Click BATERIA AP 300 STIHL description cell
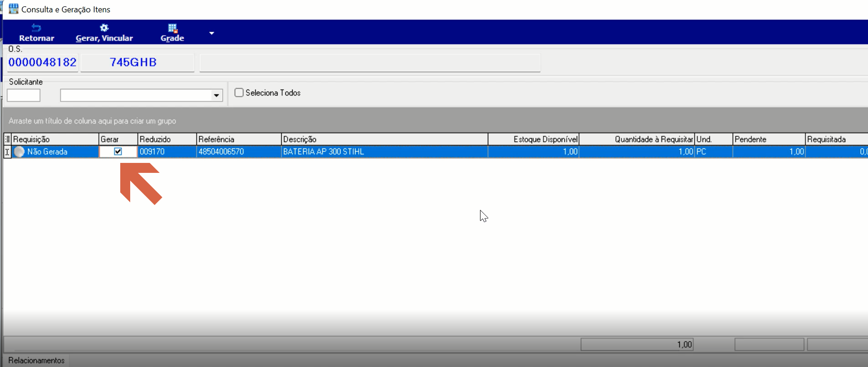 point(385,152)
